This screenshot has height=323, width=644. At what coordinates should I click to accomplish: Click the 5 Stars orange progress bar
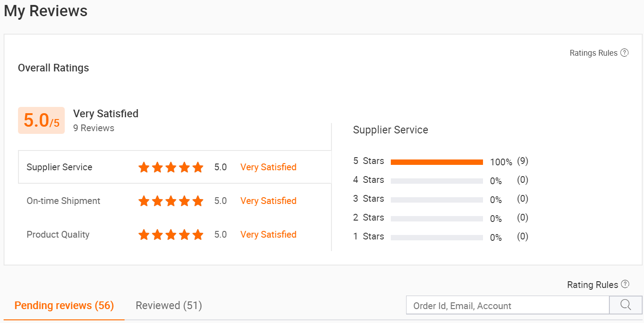(x=437, y=162)
